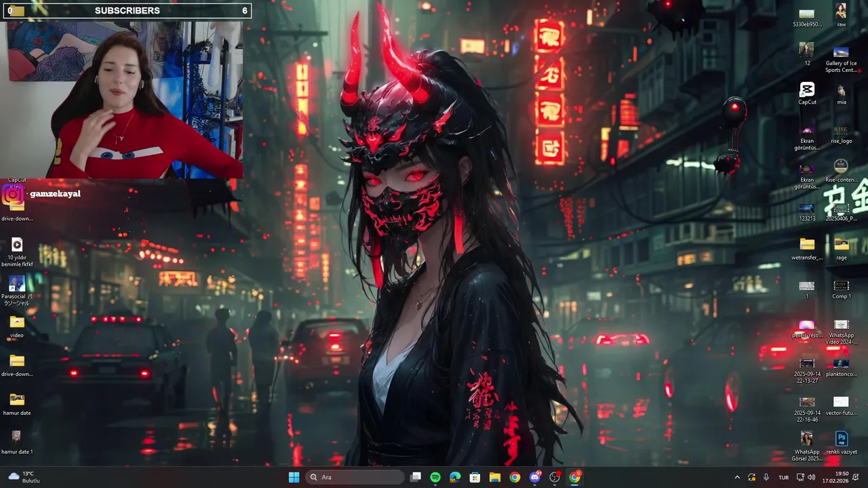Viewport: 868px width, 488px height.
Task: Select the '2025-09-14 22-16-46' video
Action: [x=807, y=409]
